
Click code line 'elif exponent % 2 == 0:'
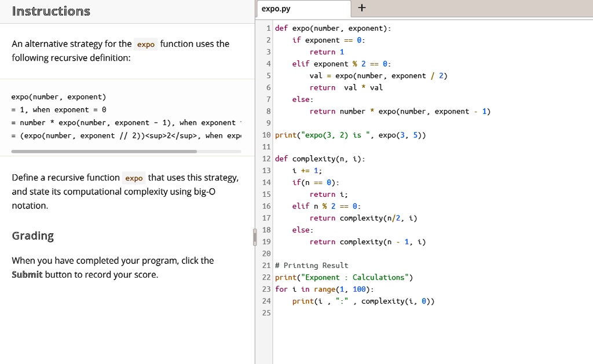(341, 64)
